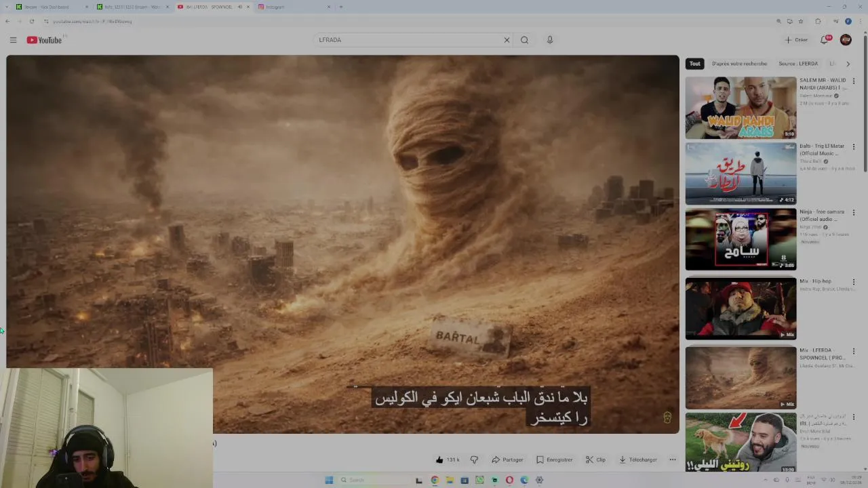This screenshot has width=868, height=488.
Task: Switch to the Instagram browser tab
Action: (294, 7)
